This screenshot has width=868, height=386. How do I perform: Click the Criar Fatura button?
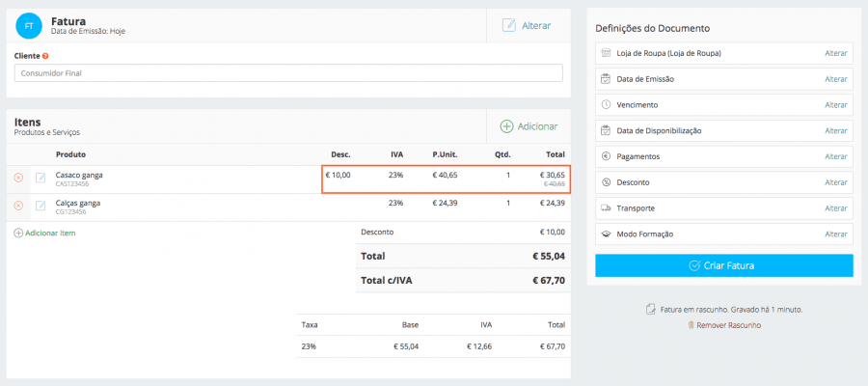click(x=723, y=265)
